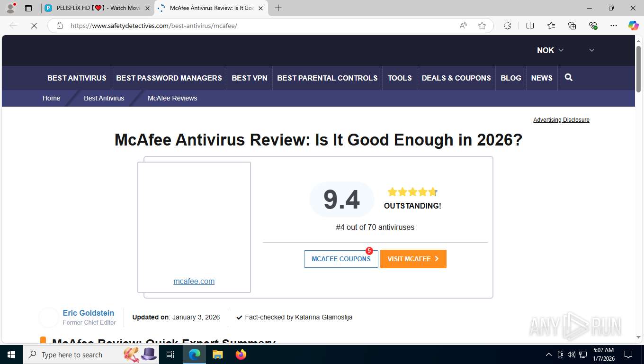Click the article title heading
Image resolution: width=644 pixels, height=364 pixels.
pos(318,140)
